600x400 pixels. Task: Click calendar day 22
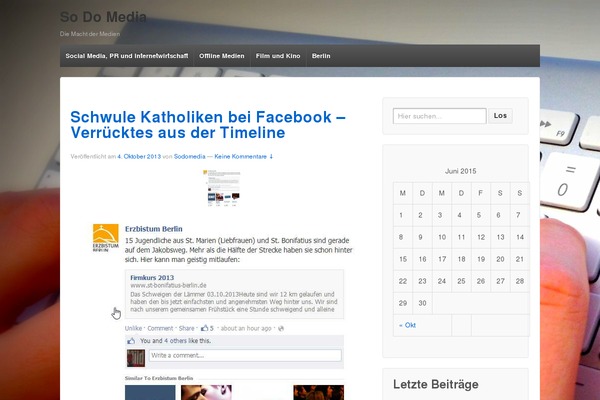point(403,281)
